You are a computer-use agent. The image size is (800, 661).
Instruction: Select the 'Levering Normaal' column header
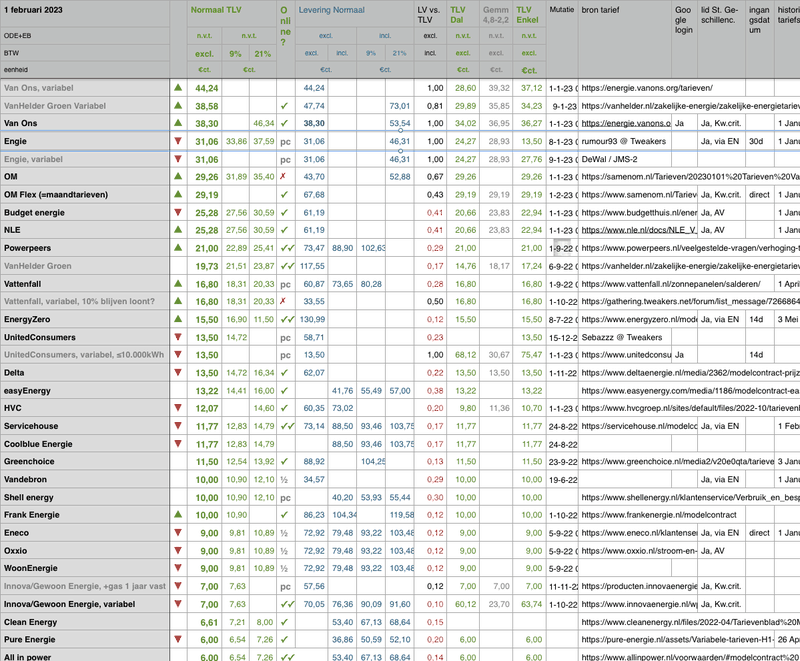pos(332,10)
